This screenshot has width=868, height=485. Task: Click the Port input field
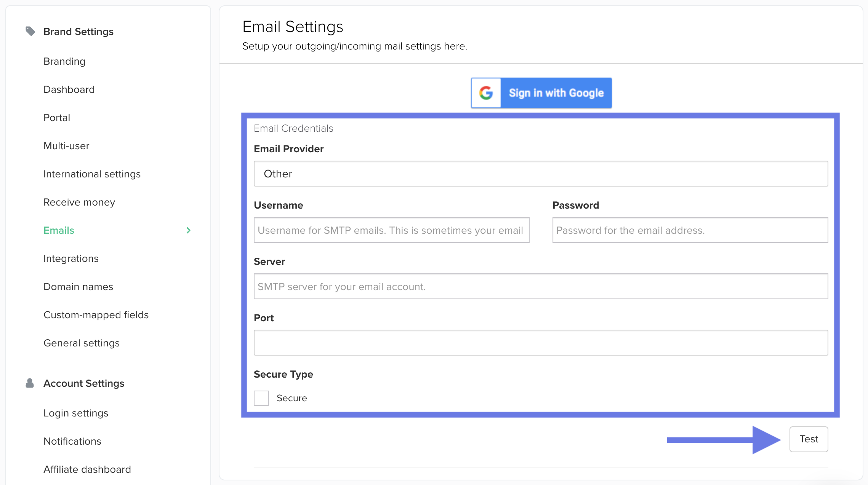click(541, 343)
